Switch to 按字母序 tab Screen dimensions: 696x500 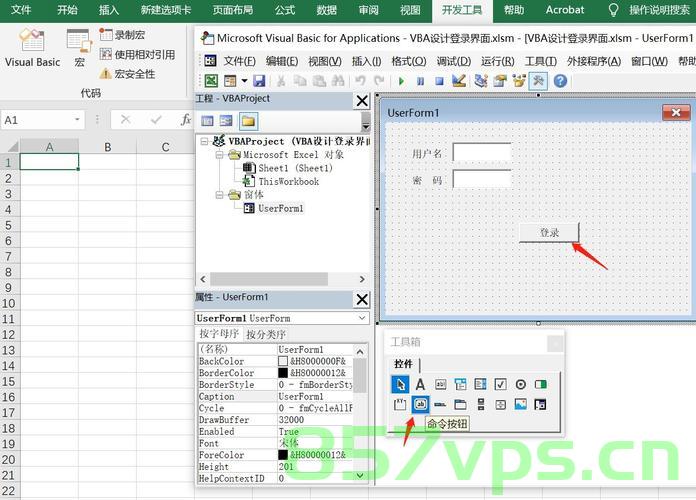tap(219, 334)
